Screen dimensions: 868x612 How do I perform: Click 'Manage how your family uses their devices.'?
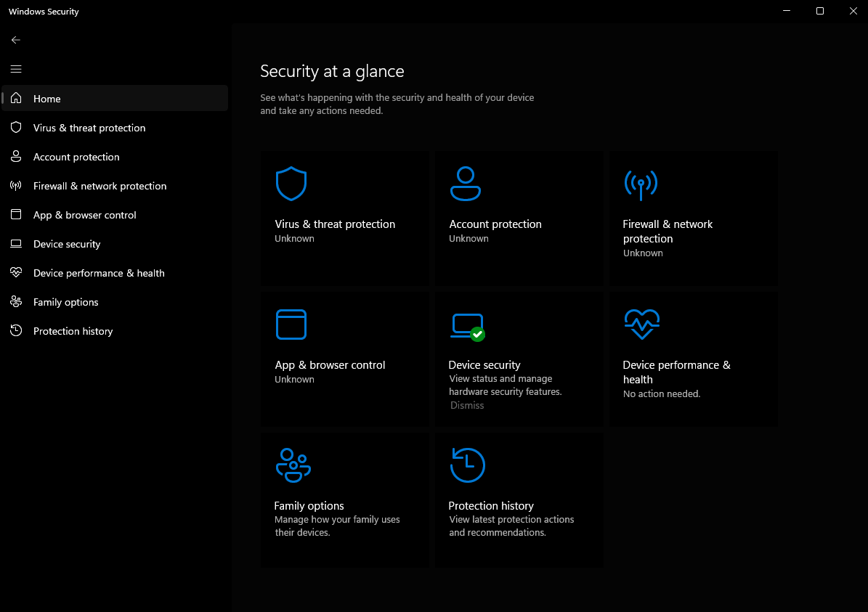coord(337,526)
